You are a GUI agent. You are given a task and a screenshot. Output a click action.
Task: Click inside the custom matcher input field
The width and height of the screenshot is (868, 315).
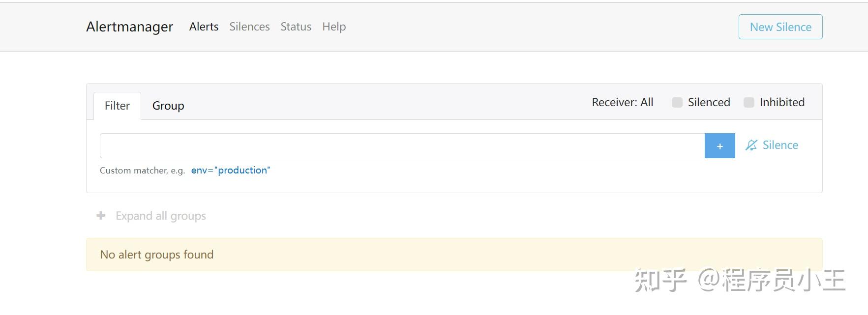click(401, 145)
